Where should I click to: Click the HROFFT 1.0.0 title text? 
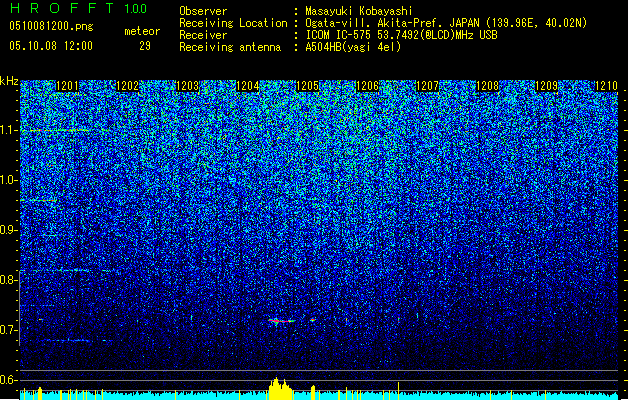point(79,8)
